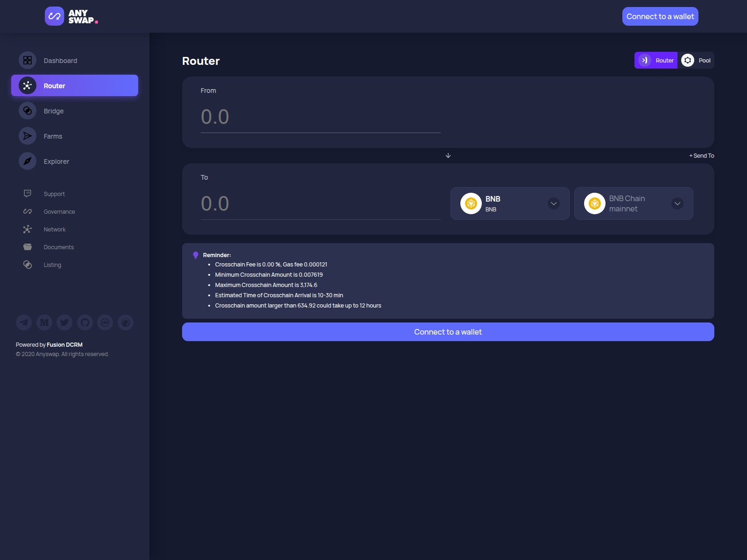Click the Governance chain-link icon
This screenshot has height=560, width=747.
[x=28, y=211]
